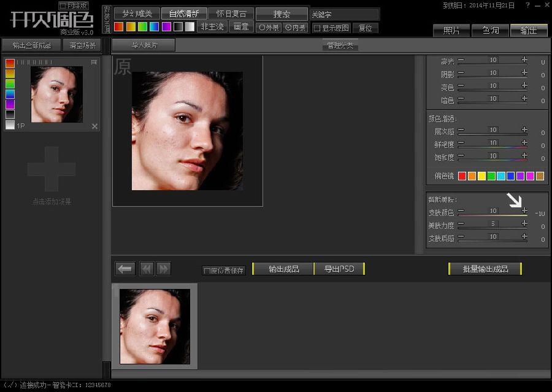Click the large plus to add scene
552x392 pixels.
(x=52, y=168)
